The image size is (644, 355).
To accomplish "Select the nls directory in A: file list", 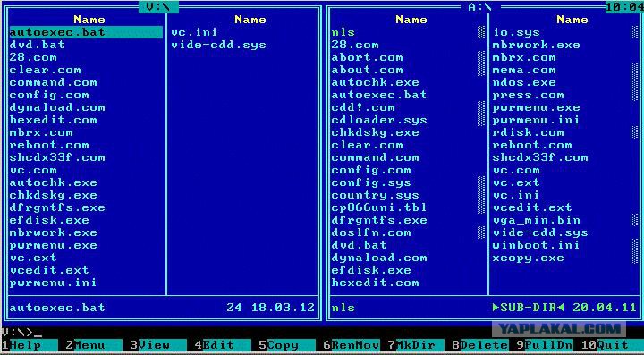I will (x=343, y=32).
